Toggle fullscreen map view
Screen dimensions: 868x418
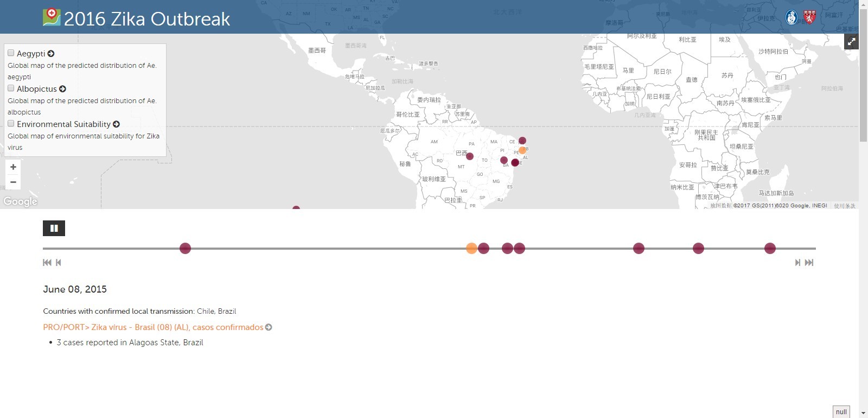pos(851,42)
